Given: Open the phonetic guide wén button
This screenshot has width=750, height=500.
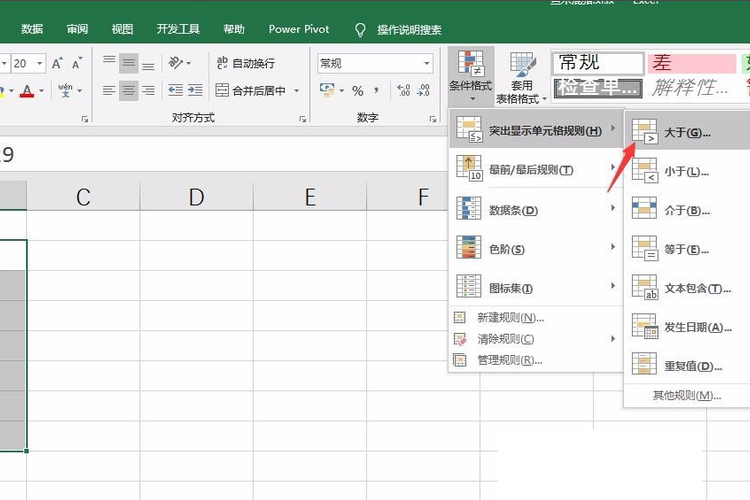Looking at the screenshot, I should 66,90.
